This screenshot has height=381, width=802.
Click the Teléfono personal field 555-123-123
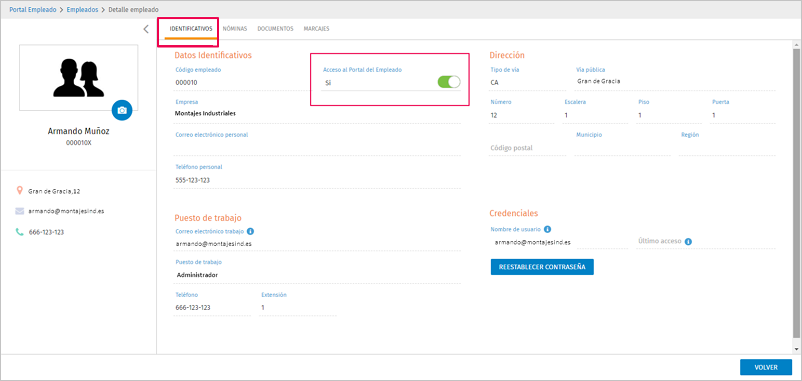tap(317, 181)
